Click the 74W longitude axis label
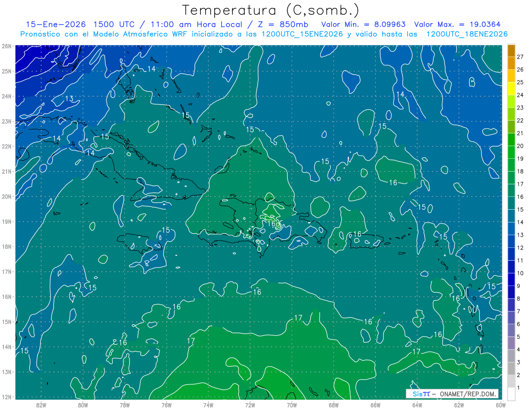The height and width of the screenshot is (411, 532). 208,404
